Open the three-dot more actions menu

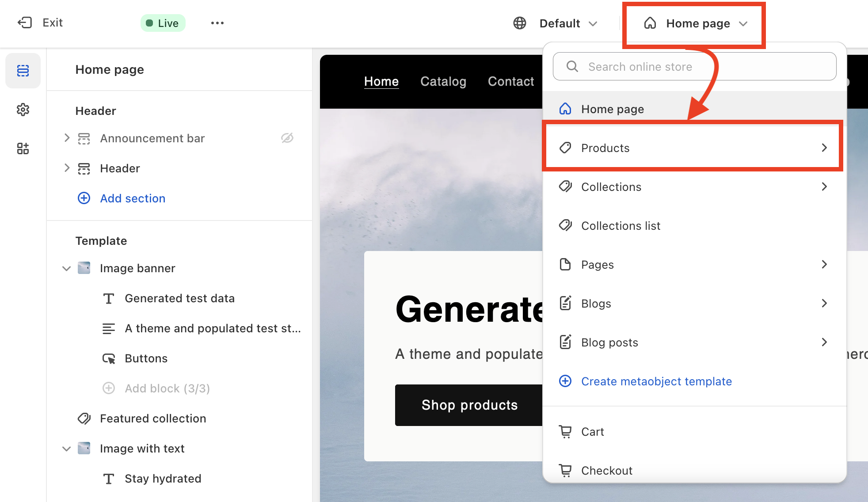[217, 23]
